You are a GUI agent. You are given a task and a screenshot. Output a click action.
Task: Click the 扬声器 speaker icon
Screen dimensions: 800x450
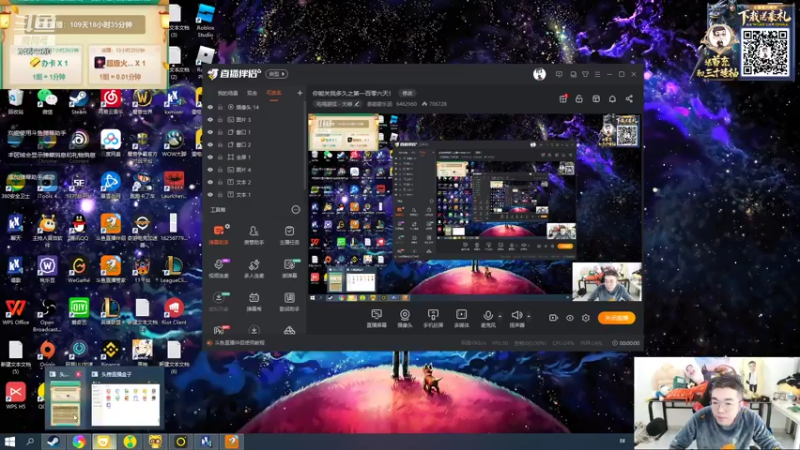click(516, 316)
